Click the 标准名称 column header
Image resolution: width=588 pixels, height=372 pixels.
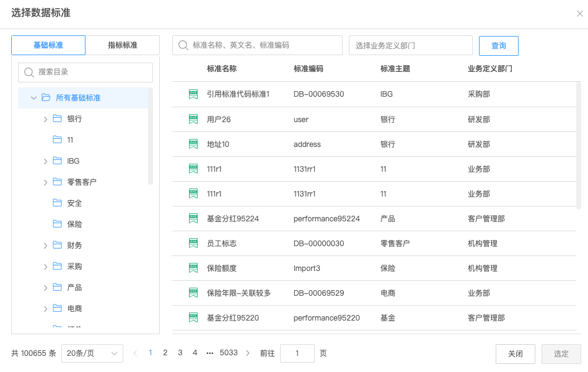click(x=222, y=69)
